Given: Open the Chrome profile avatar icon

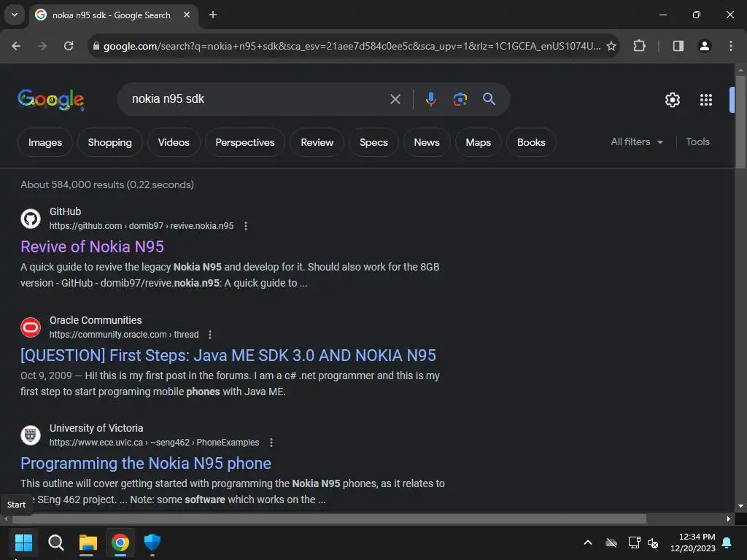Looking at the screenshot, I should pyautogui.click(x=704, y=46).
